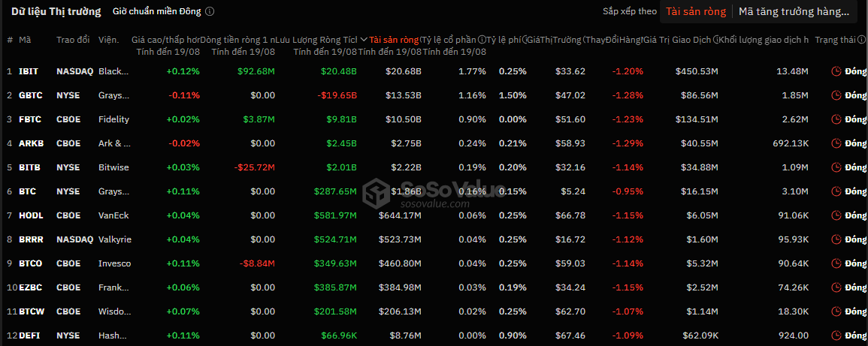
Task: Click Invesco institution name in BTCO row
Action: click(x=114, y=263)
